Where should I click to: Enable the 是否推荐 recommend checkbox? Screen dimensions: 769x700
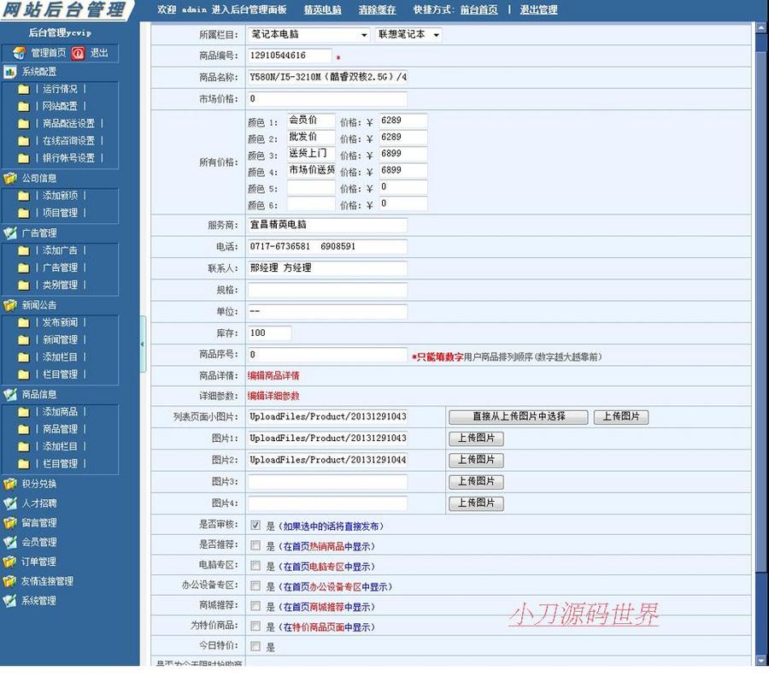[x=254, y=544]
